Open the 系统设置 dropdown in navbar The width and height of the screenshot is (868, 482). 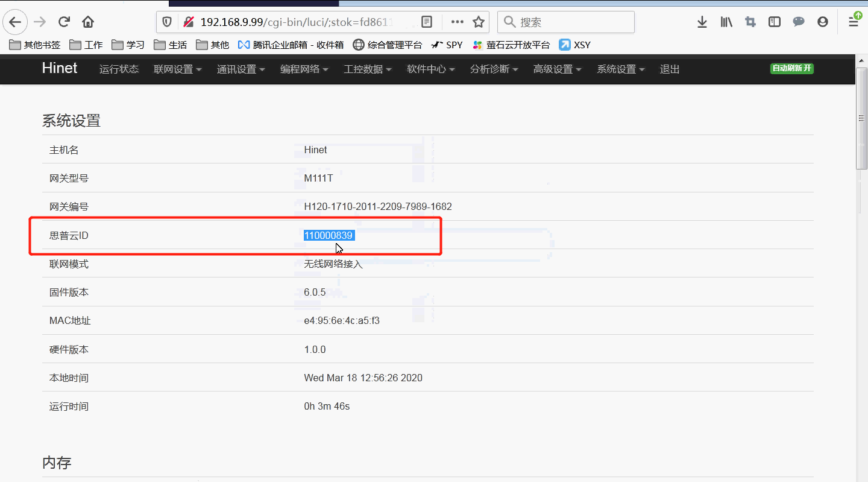click(620, 69)
